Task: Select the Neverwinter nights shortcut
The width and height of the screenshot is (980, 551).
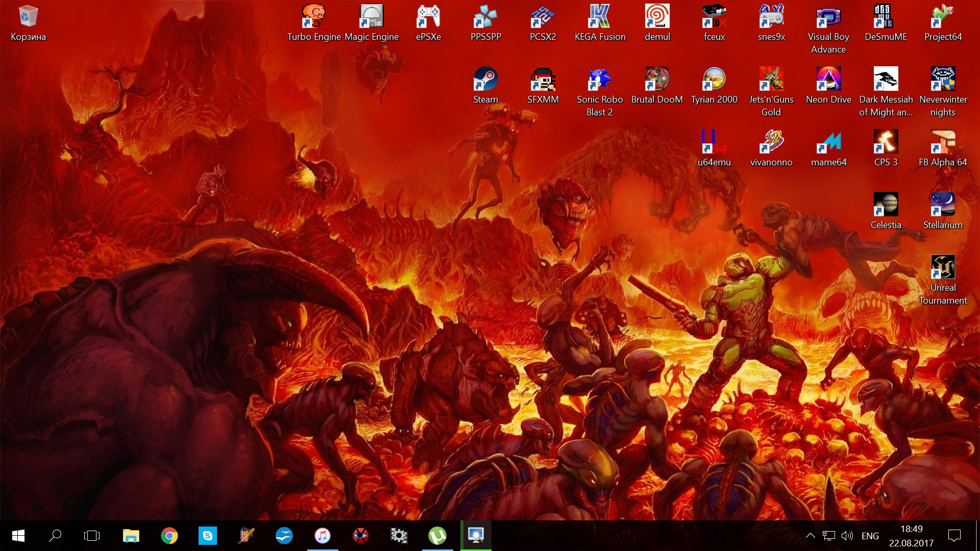Action: pyautogui.click(x=943, y=92)
